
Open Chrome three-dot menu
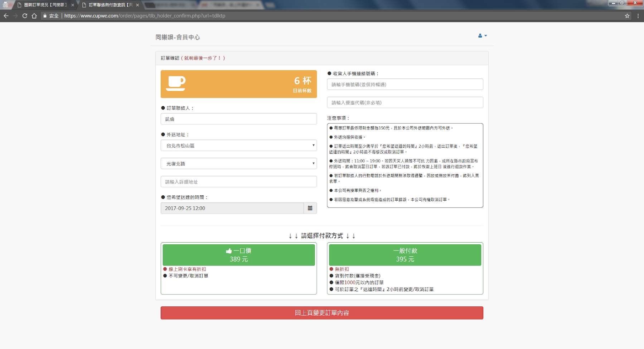[638, 16]
